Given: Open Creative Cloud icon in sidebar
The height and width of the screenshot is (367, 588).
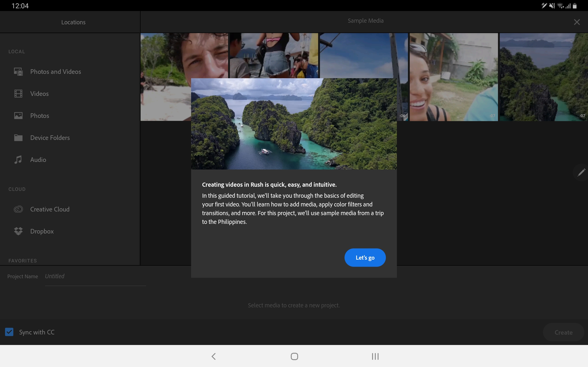Looking at the screenshot, I should [18, 209].
